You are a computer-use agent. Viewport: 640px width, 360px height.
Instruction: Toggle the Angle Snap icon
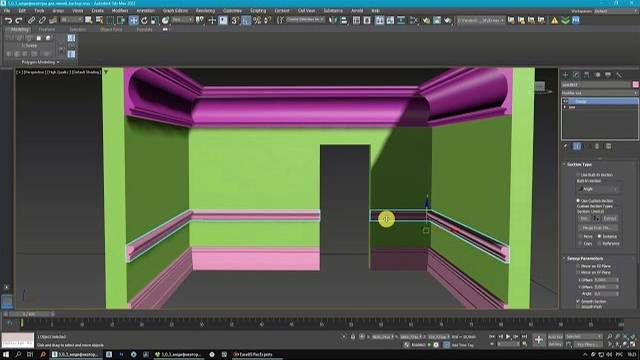coord(246,20)
